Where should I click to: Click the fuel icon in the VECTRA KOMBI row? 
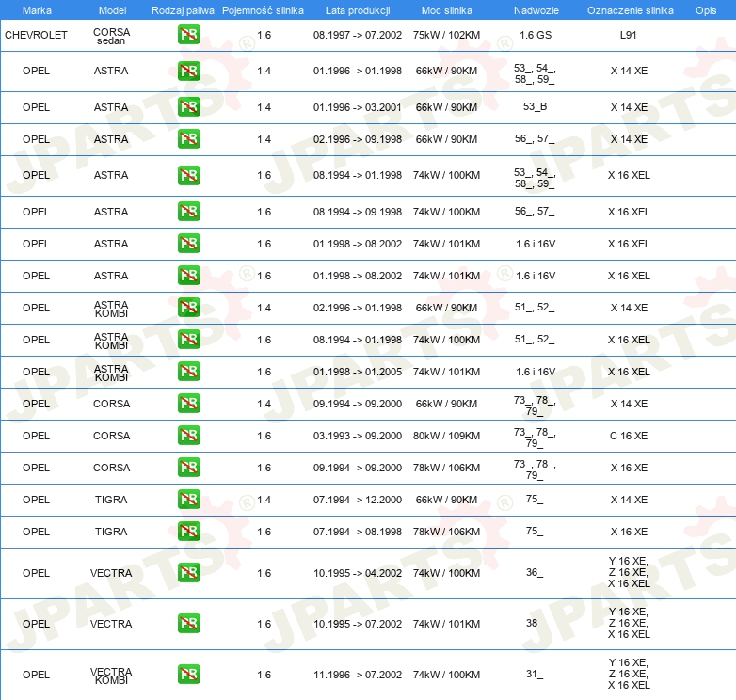(x=188, y=675)
